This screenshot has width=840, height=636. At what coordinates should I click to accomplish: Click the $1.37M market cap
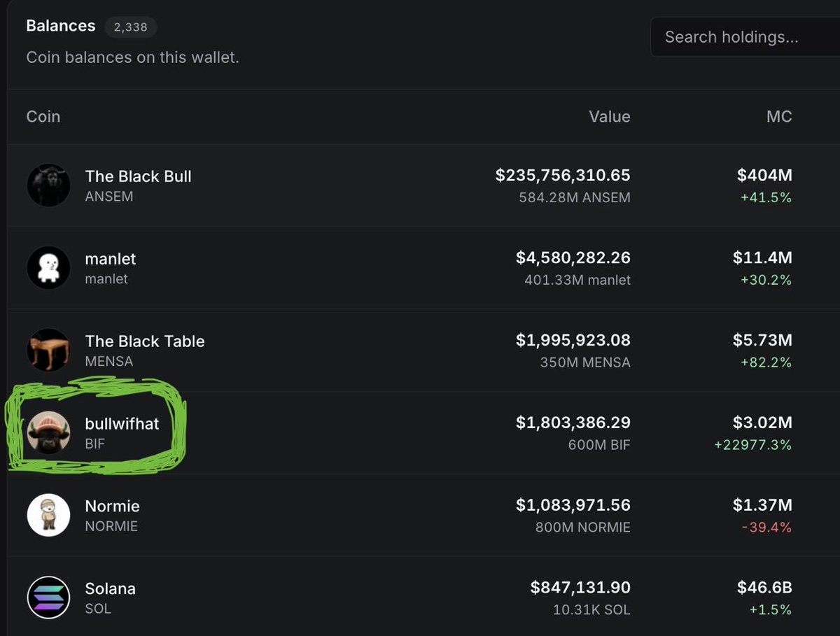763,505
